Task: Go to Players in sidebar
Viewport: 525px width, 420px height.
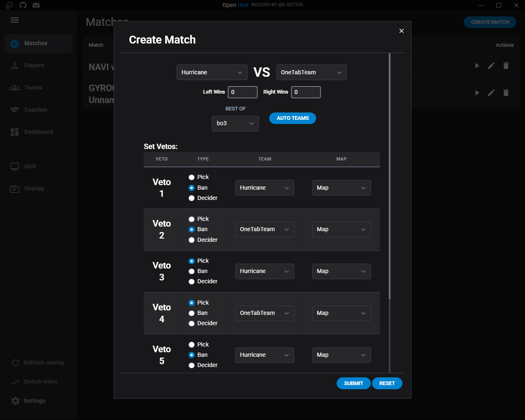Action: point(38,66)
